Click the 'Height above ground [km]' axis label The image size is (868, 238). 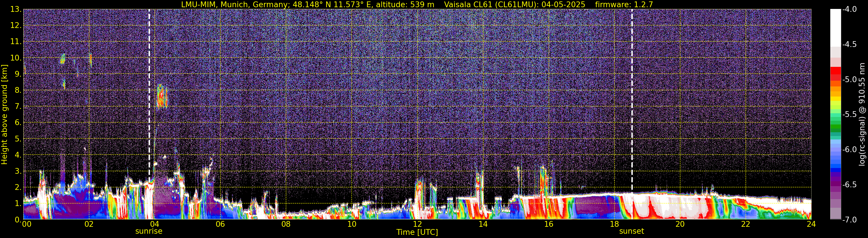4,115
